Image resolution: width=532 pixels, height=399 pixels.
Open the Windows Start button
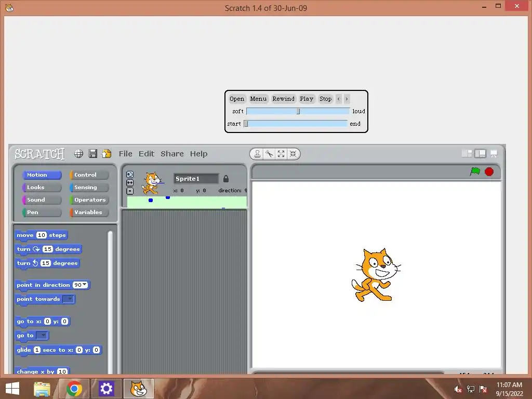[x=12, y=389]
